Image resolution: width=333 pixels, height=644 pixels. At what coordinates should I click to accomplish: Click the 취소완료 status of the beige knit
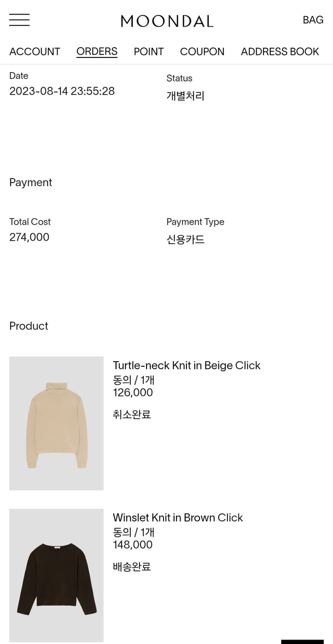131,414
